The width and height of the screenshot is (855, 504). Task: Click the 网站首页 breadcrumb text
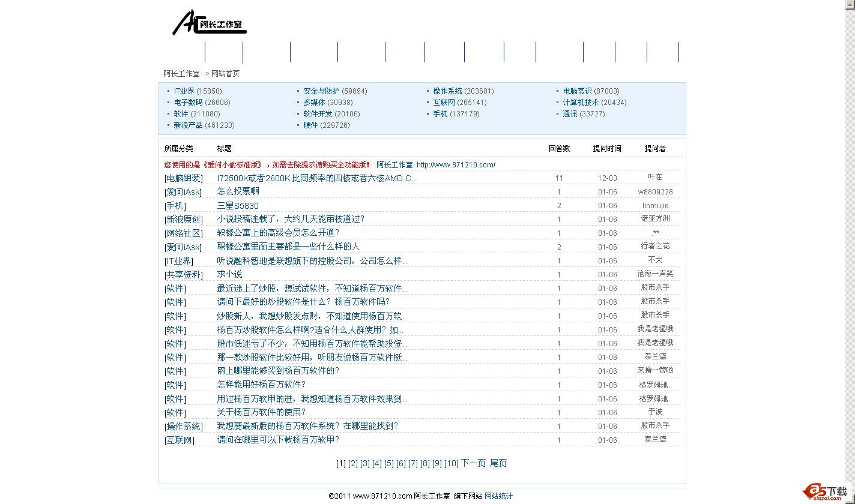(225, 73)
